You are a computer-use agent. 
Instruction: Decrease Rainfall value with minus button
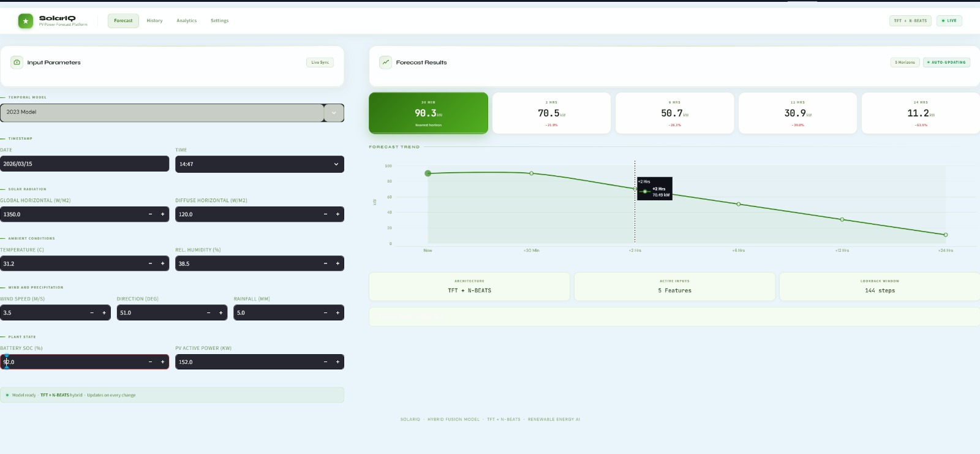(x=325, y=313)
